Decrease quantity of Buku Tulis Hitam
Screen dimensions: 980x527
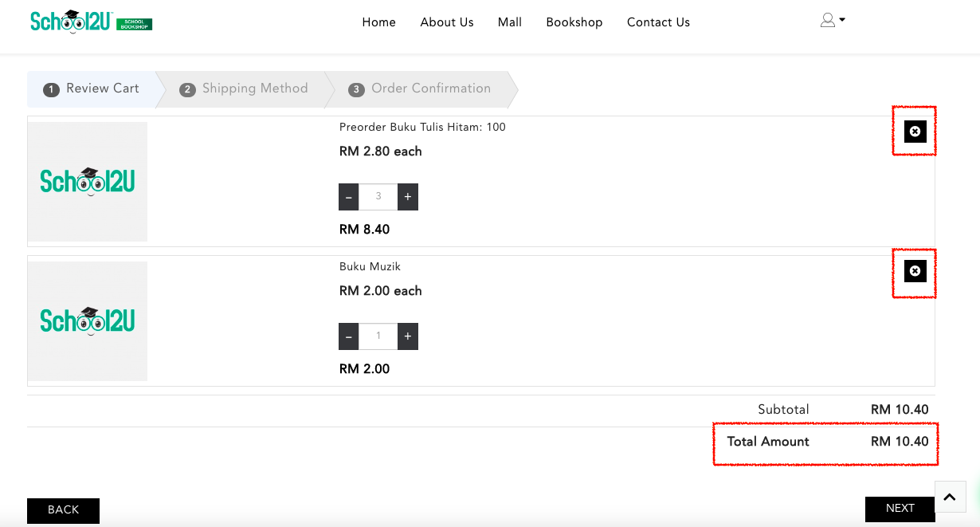[x=349, y=197]
